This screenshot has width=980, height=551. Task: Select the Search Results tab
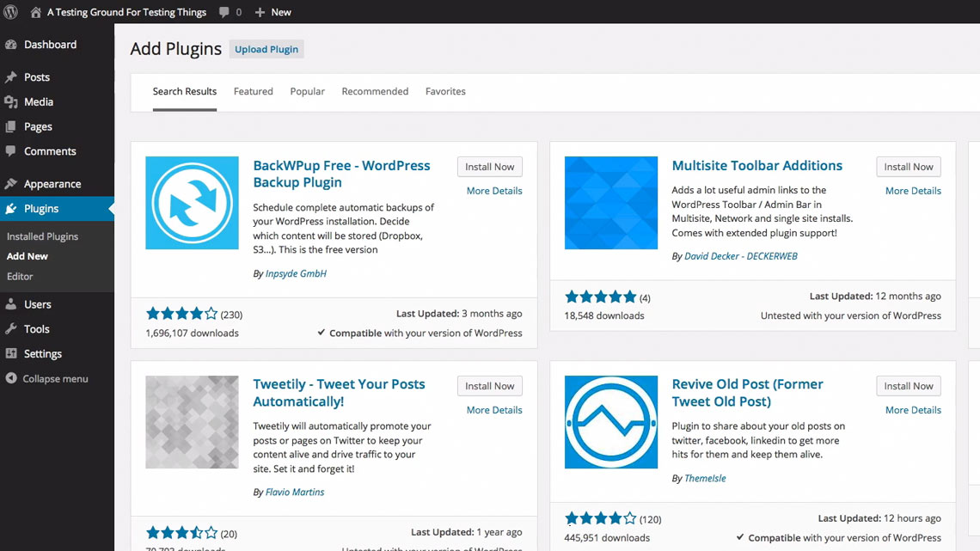pos(184,91)
